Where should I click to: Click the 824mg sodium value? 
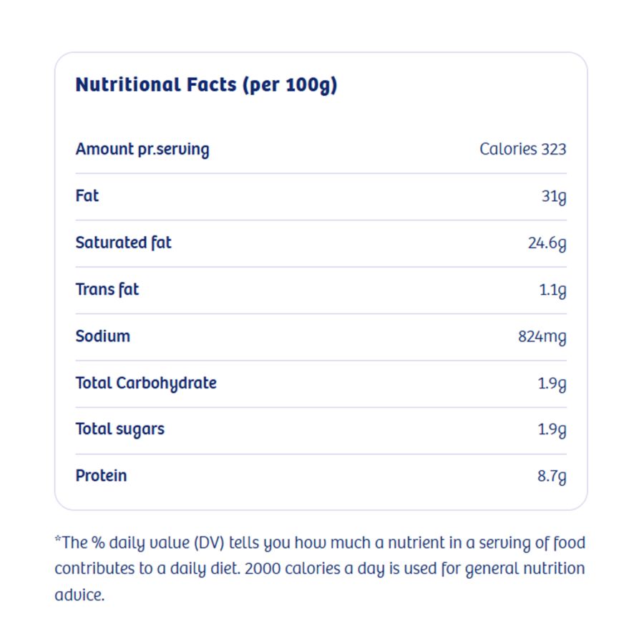tap(542, 336)
